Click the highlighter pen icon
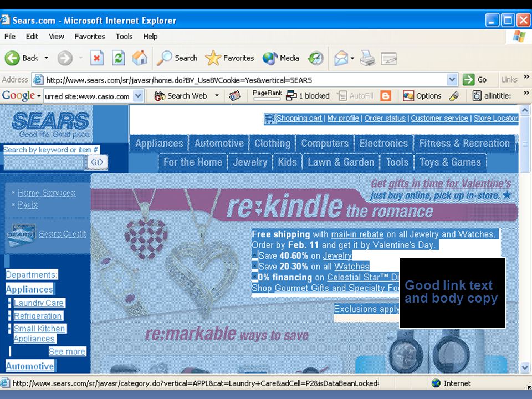This screenshot has height=399, width=532. pos(454,96)
